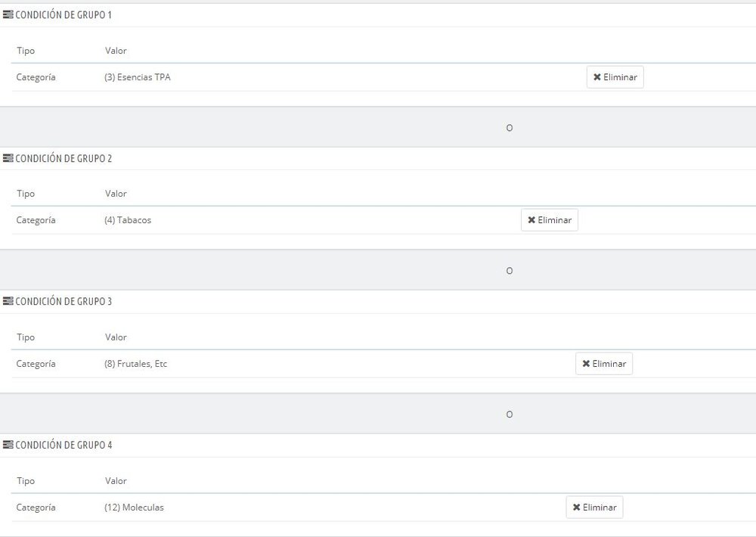Click Eliminar for Frutales, Etc
This screenshot has height=537, width=756.
603,364
